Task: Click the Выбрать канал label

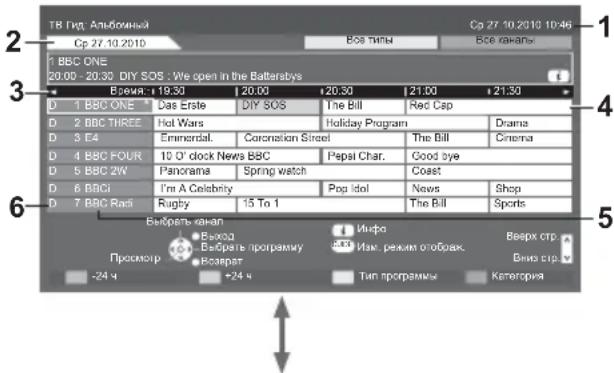Action: (185, 222)
